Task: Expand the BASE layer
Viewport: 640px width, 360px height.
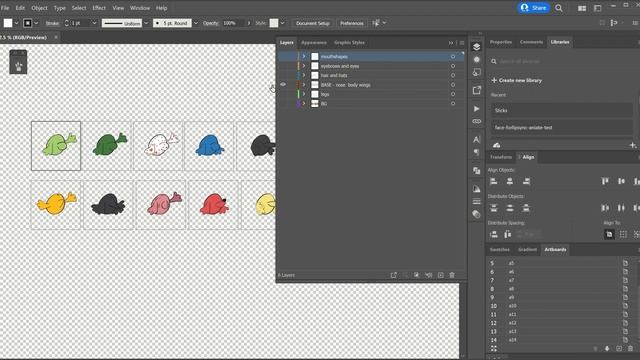Action: [304, 84]
